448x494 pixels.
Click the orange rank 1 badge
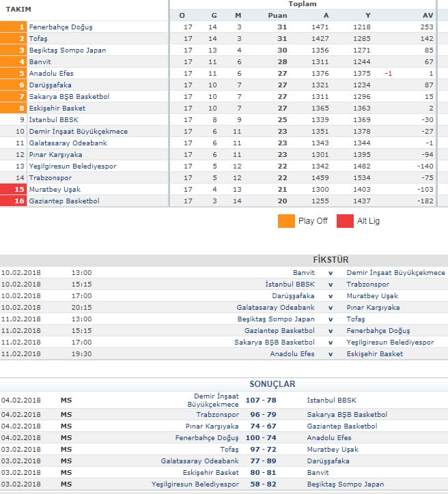[x=14, y=27]
